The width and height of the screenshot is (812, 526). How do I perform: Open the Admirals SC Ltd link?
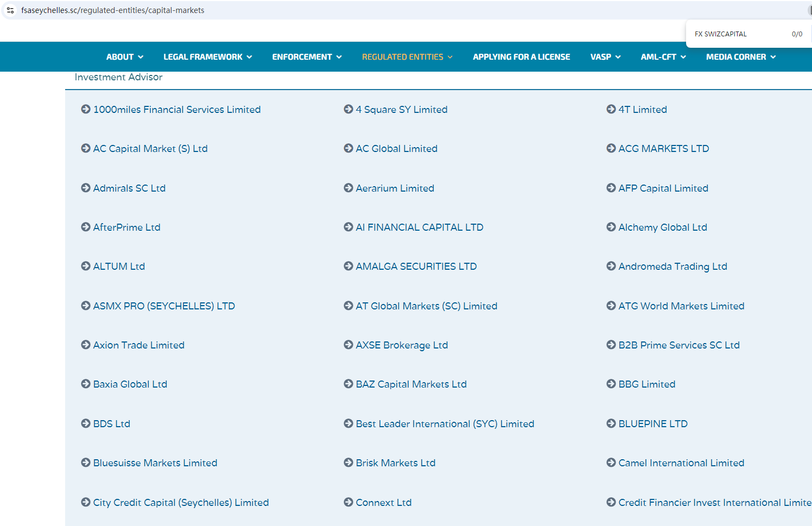pos(129,188)
